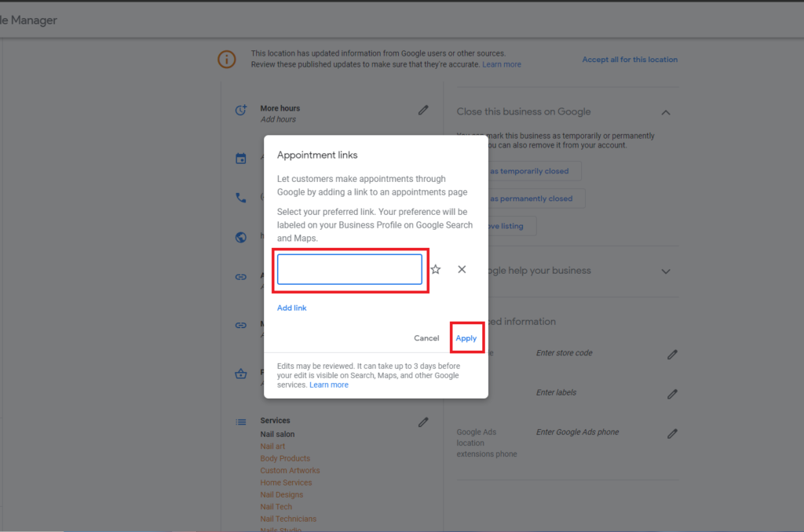Click the lower chain link icon
This screenshot has width=804, height=532.
[240, 325]
